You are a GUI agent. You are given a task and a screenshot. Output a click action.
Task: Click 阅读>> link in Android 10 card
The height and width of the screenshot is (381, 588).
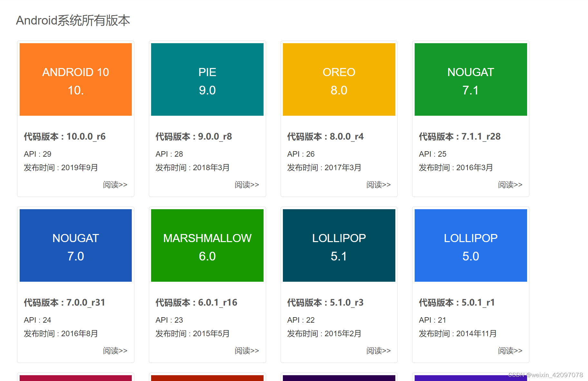(115, 185)
